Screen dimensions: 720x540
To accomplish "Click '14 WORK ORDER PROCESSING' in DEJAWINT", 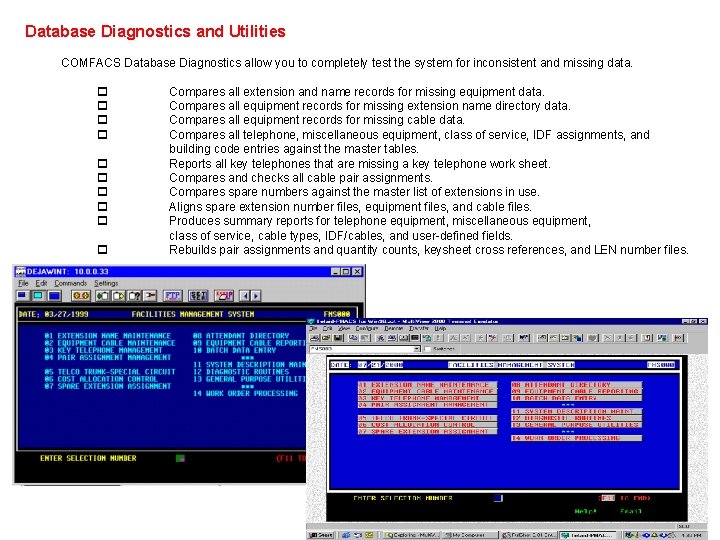I will pyautogui.click(x=245, y=394).
